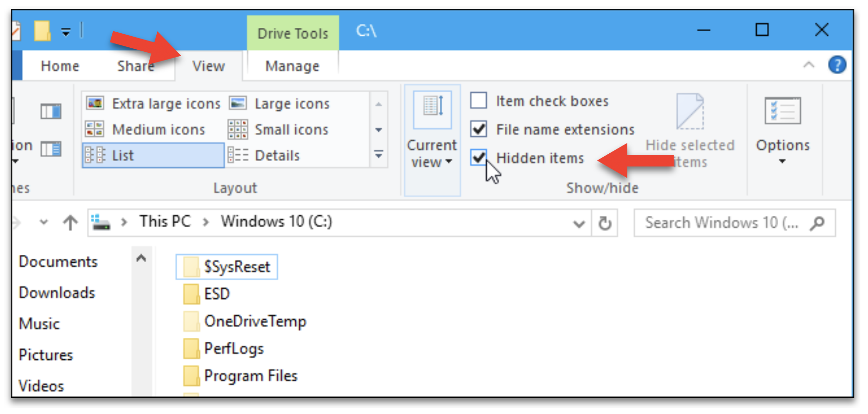Go up one folder level arrow

(70, 223)
